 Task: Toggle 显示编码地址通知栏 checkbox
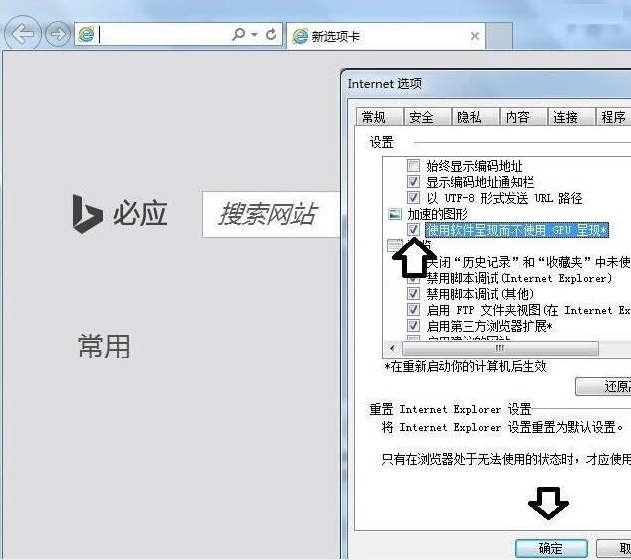[413, 181]
